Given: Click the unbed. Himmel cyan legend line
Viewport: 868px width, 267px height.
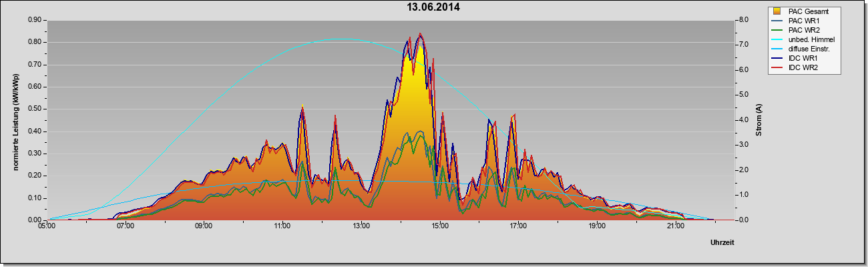Looking at the screenshot, I should point(777,40).
